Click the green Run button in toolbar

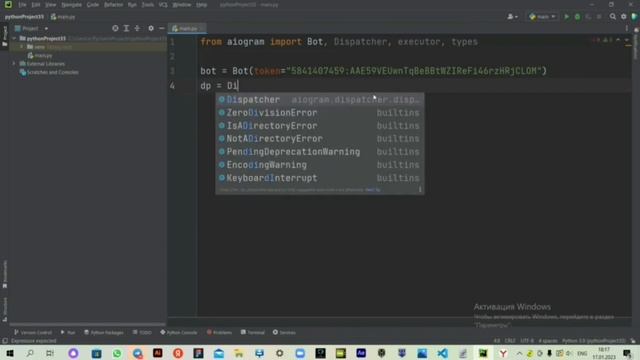point(566,17)
